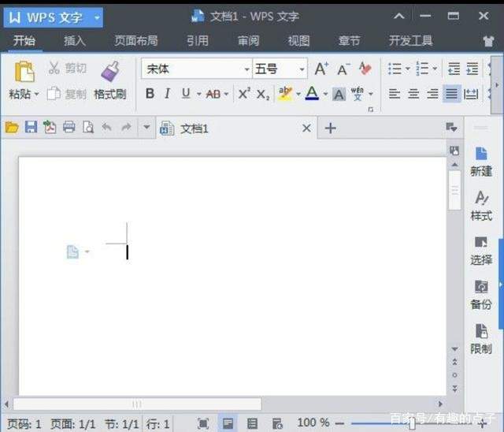Expand the Paste (粘贴) dropdown arrow

coord(37,95)
